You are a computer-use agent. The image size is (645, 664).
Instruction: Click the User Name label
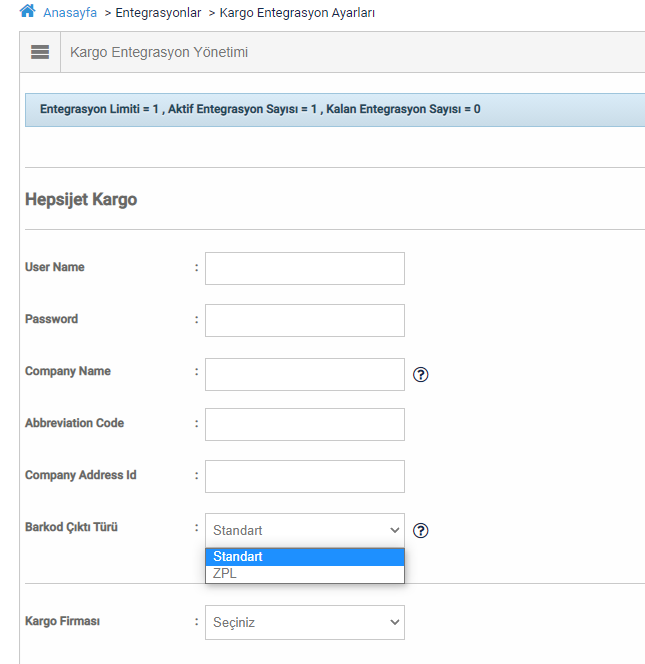coord(55,267)
